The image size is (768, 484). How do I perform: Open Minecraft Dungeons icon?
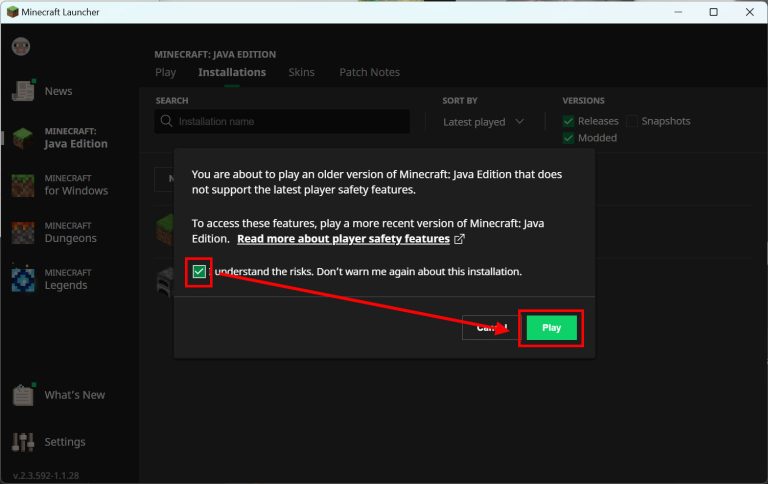click(x=23, y=232)
